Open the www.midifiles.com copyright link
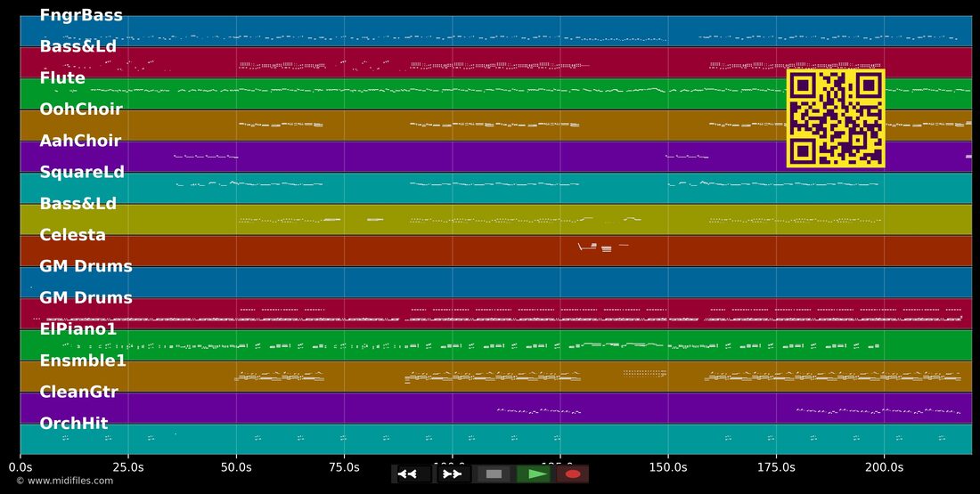The height and width of the screenshot is (494, 980). [65, 481]
